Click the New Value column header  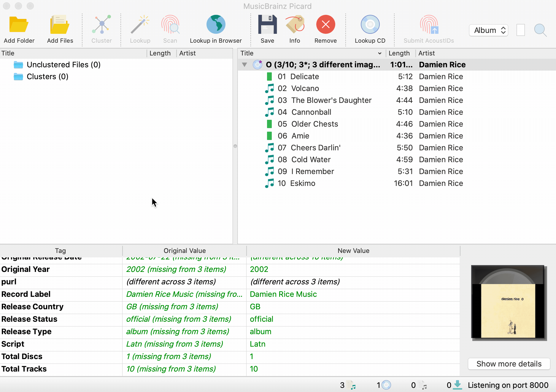pos(353,251)
